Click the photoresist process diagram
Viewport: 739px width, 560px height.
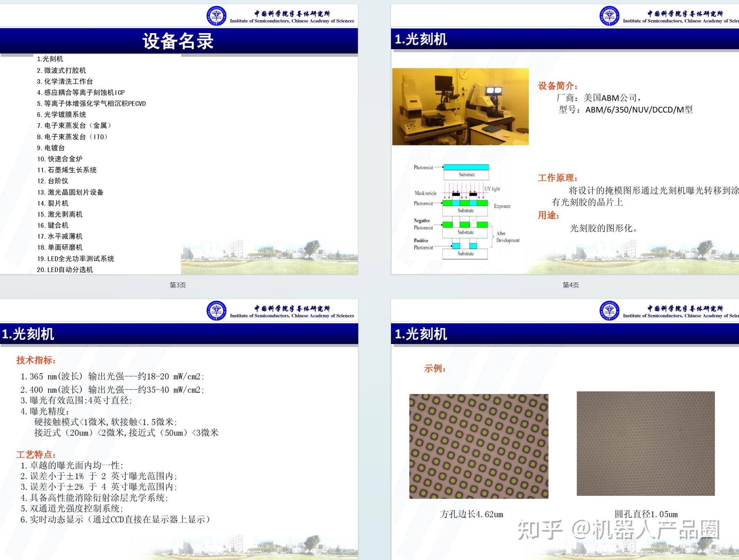click(466, 212)
